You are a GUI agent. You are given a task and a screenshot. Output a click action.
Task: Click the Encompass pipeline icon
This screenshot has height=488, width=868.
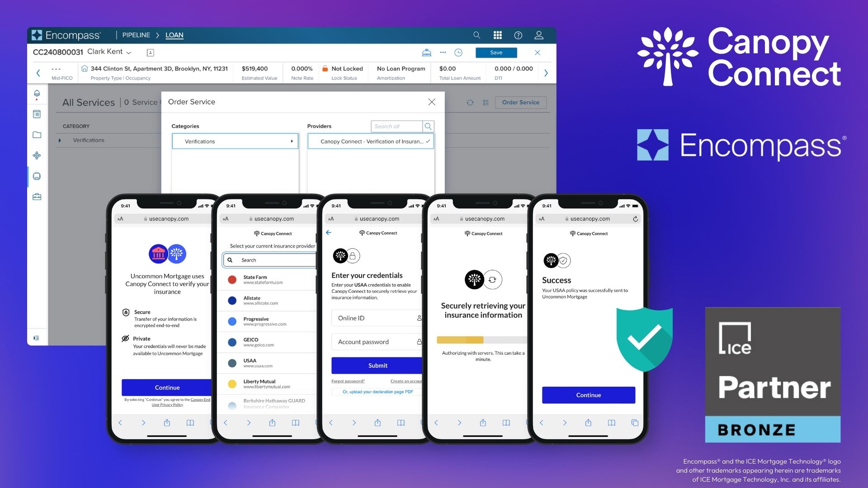pyautogui.click(x=136, y=34)
